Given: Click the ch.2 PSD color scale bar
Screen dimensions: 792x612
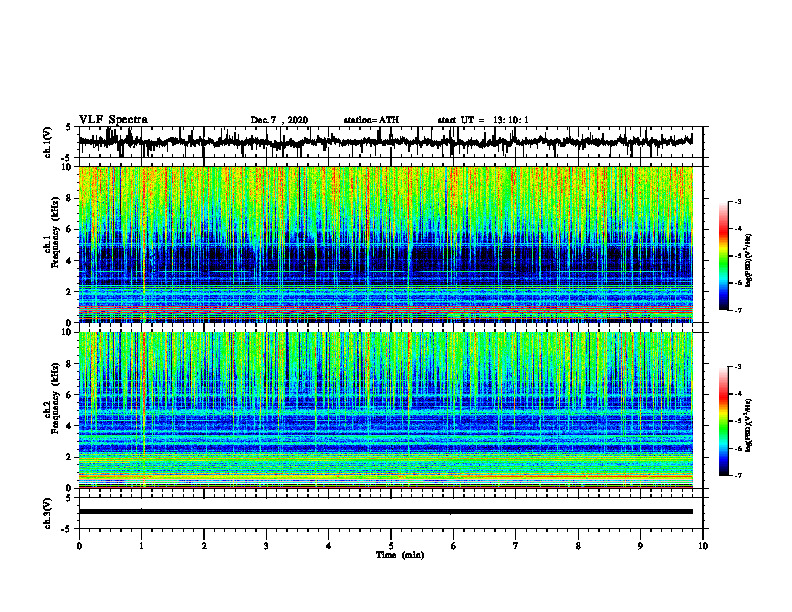Looking at the screenshot, I should point(723,421).
